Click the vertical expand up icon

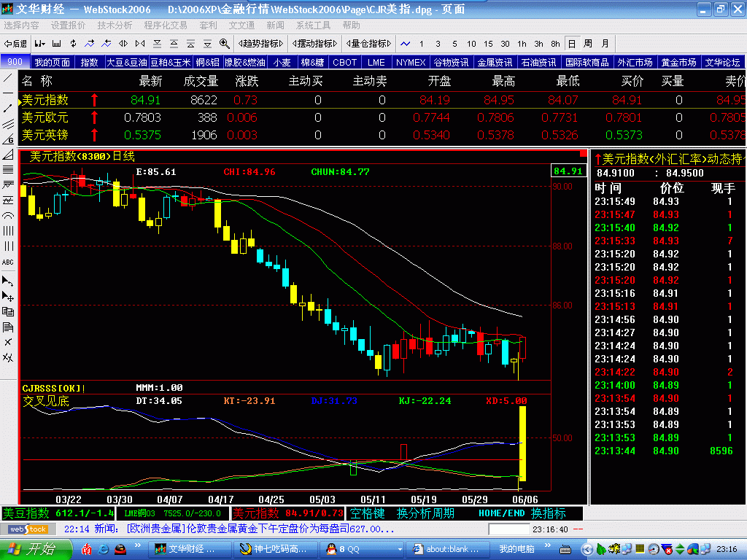[174, 44]
